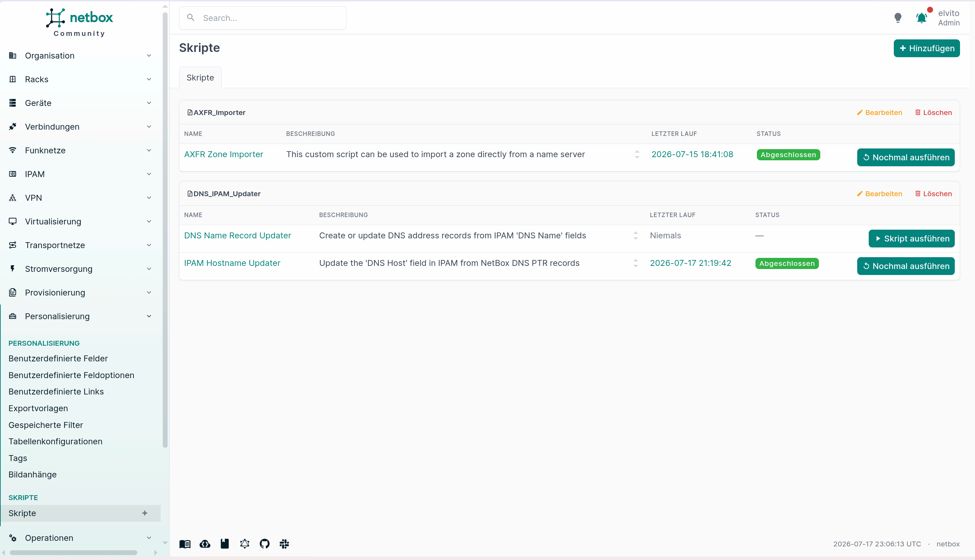Viewport: 975px width, 560px height.
Task: Click the Organisation building icon
Action: click(13, 56)
